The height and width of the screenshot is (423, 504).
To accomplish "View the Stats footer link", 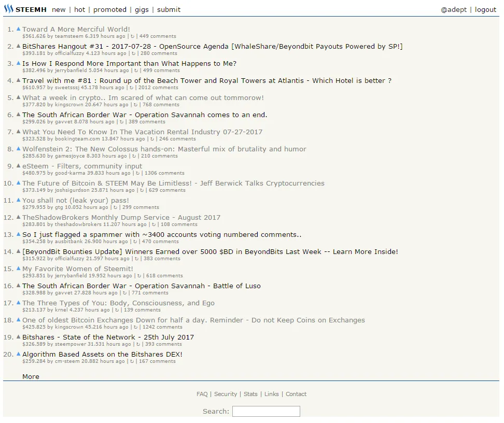I will [251, 394].
